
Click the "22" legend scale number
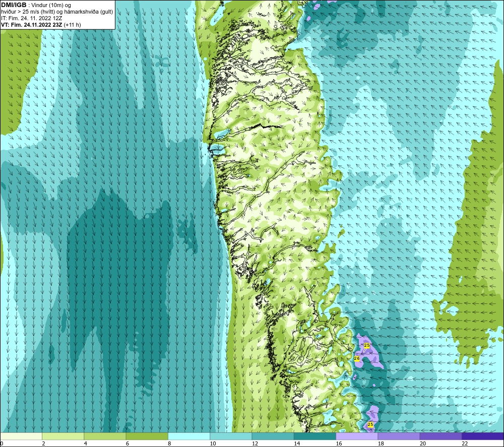tap(465, 443)
